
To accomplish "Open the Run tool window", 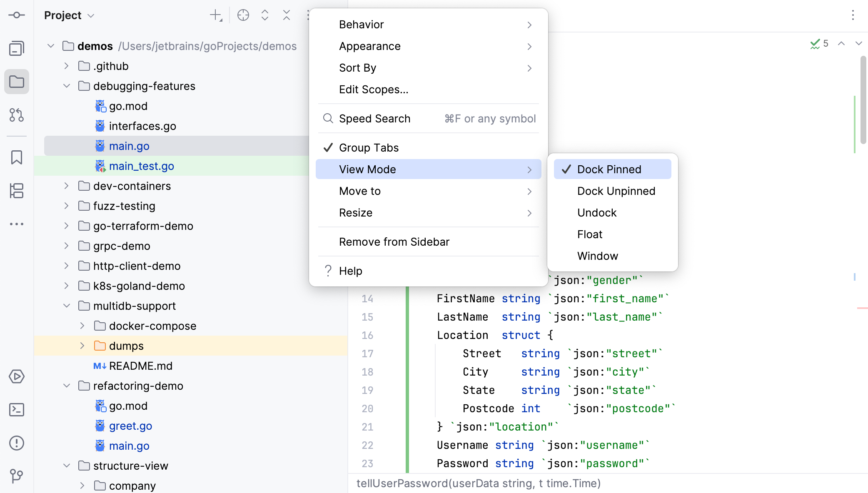I will coord(17,377).
